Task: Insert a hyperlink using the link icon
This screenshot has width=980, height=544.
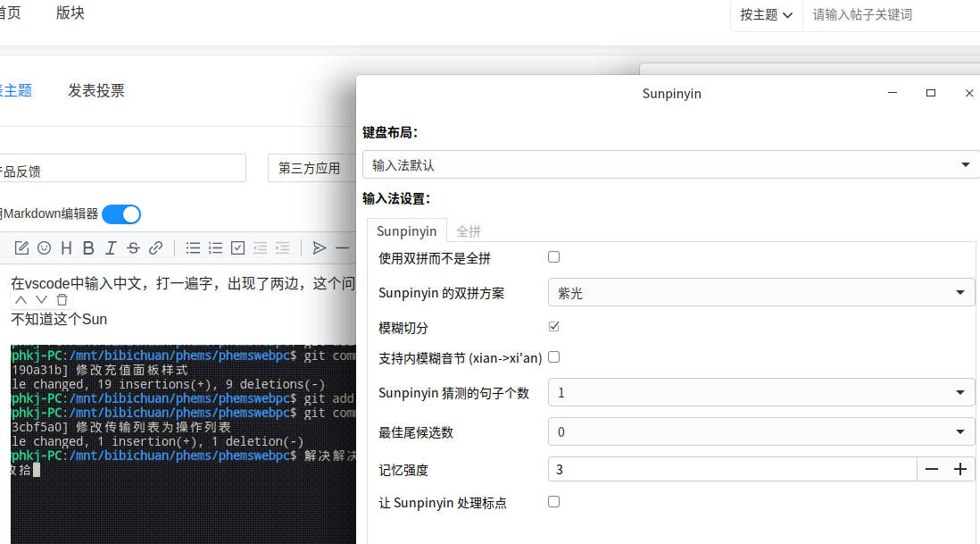Action: [x=155, y=247]
